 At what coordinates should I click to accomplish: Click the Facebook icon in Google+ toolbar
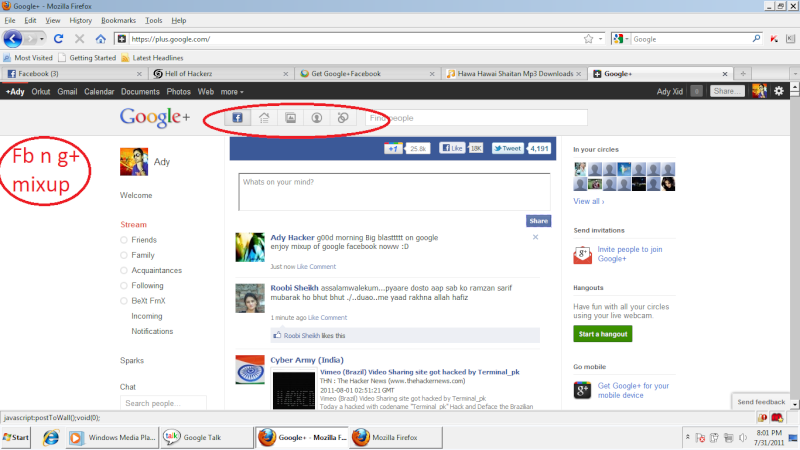[x=237, y=118]
